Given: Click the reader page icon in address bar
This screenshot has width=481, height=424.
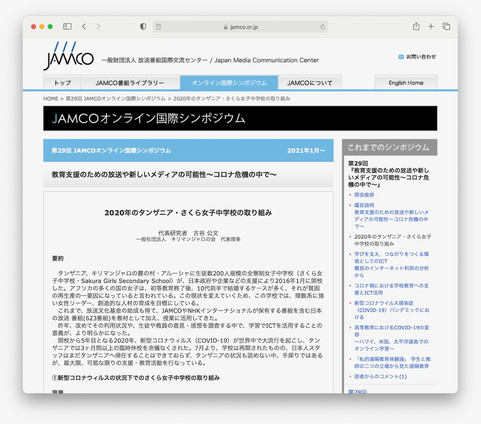Looking at the screenshot, I should (159, 27).
